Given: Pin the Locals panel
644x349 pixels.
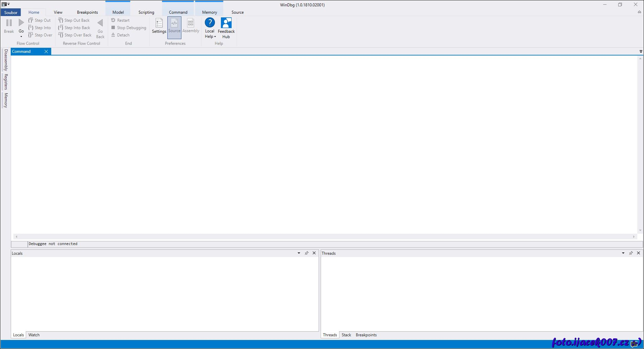Looking at the screenshot, I should [x=306, y=253].
